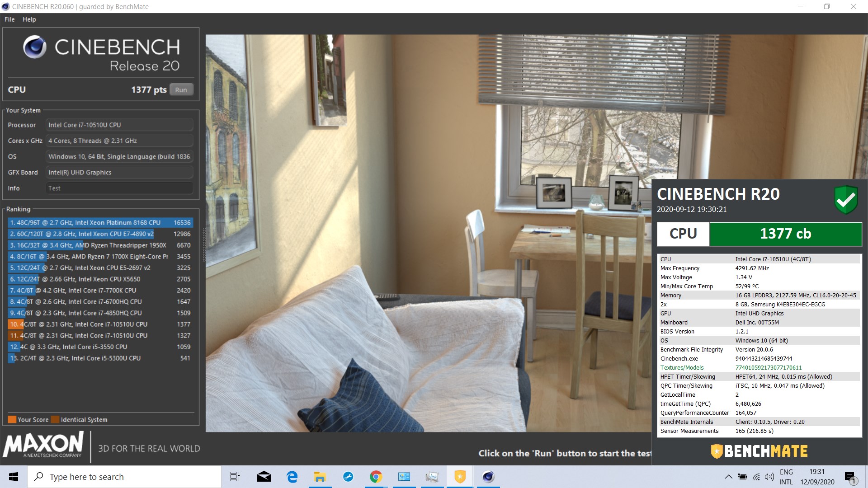Open File Explorer from the taskbar

(x=320, y=477)
